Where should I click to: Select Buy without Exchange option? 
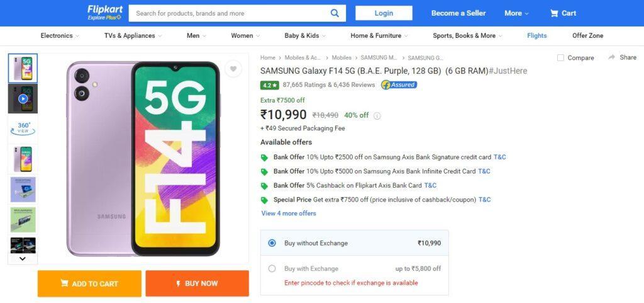click(x=272, y=243)
